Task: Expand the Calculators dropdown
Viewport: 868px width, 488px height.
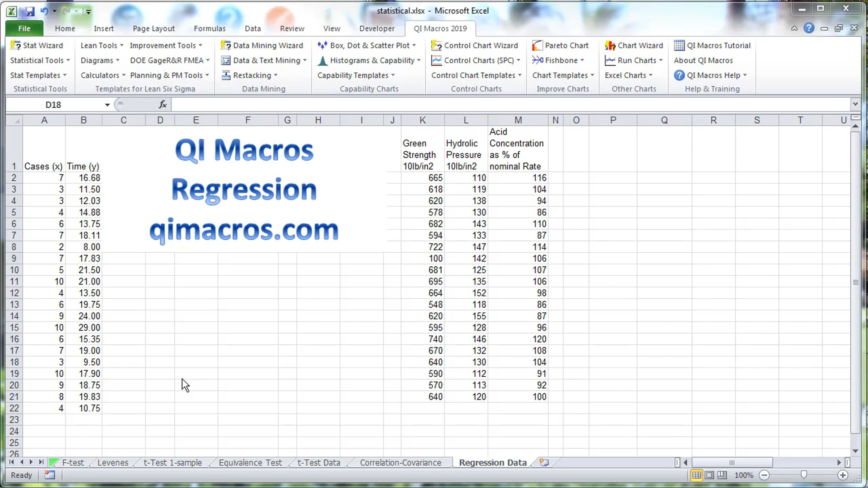Action: coord(103,75)
